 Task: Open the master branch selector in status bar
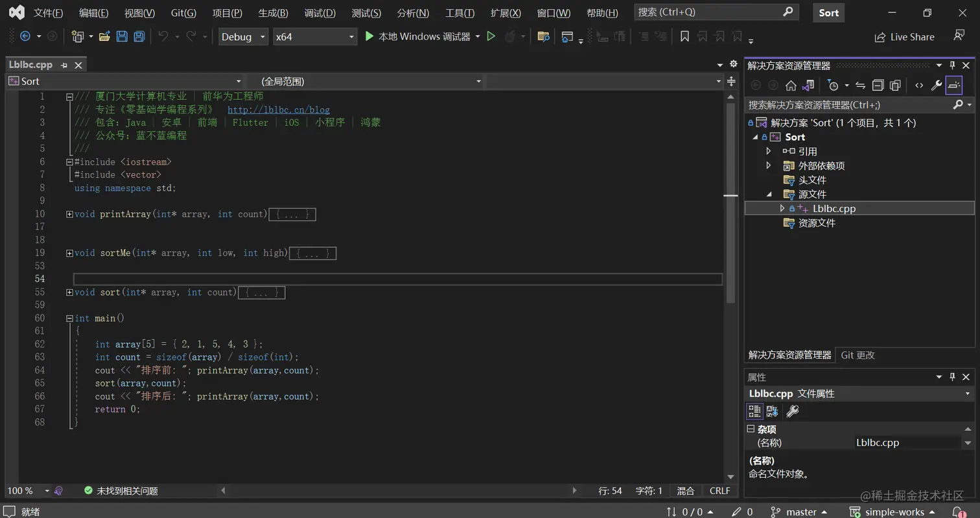point(799,512)
